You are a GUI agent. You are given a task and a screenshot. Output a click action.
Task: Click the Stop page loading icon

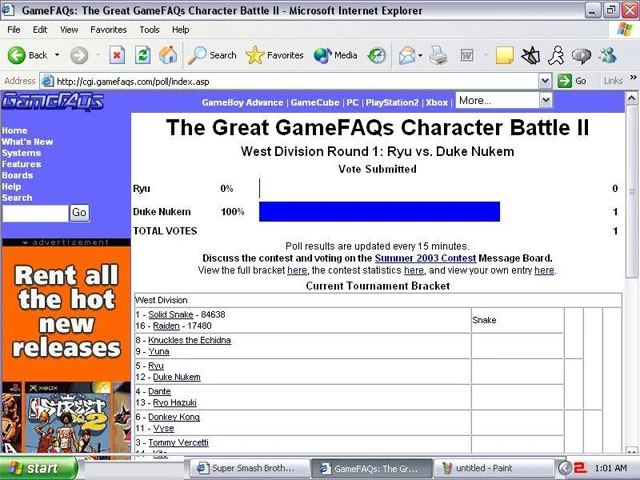click(117, 55)
